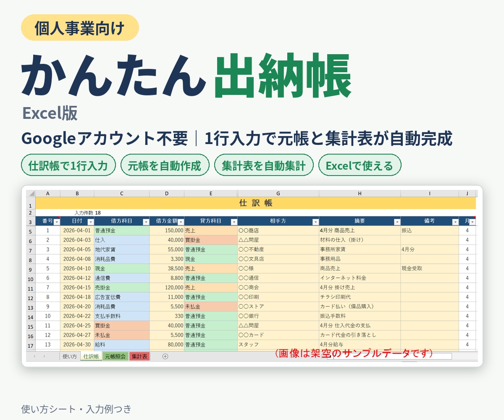The image size is (504, 420).
Task: Click the 55,000 amount cell
Action: point(167,249)
